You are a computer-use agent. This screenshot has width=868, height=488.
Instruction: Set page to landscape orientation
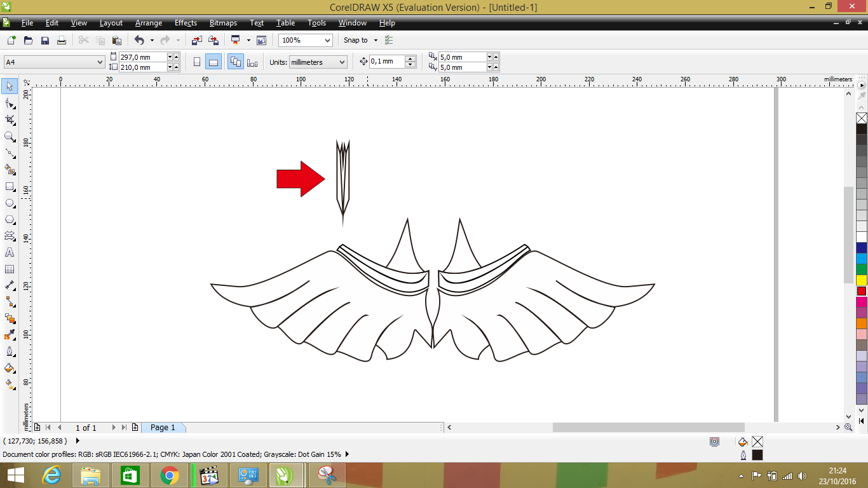pos(214,62)
